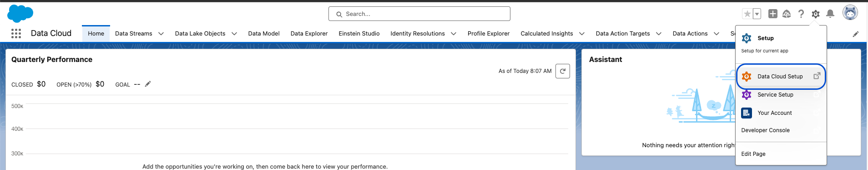Image resolution: width=868 pixels, height=170 pixels.
Task: Click the orange Data Cloud Setup gear icon
Action: pos(747,77)
